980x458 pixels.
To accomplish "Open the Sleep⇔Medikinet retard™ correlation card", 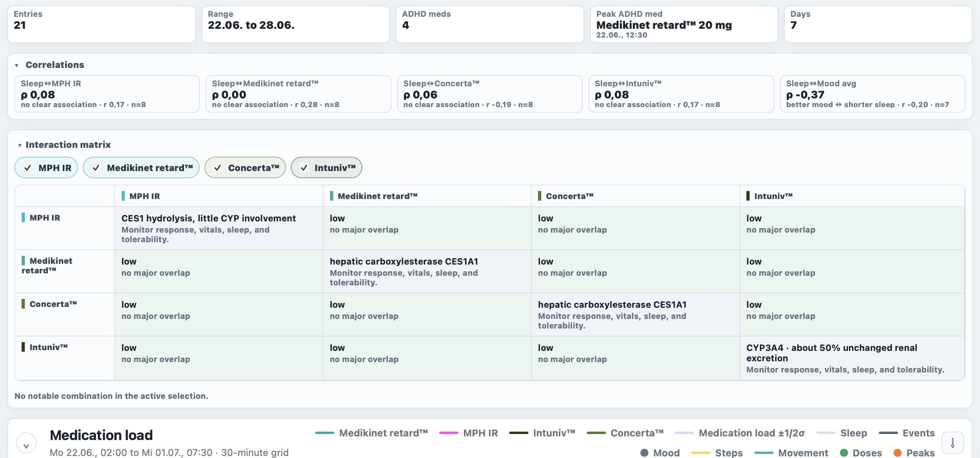I will [298, 94].
